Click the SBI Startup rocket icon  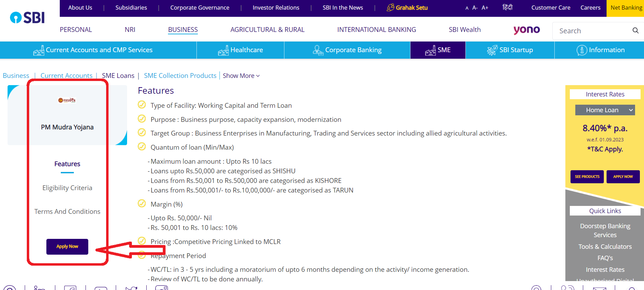(492, 50)
